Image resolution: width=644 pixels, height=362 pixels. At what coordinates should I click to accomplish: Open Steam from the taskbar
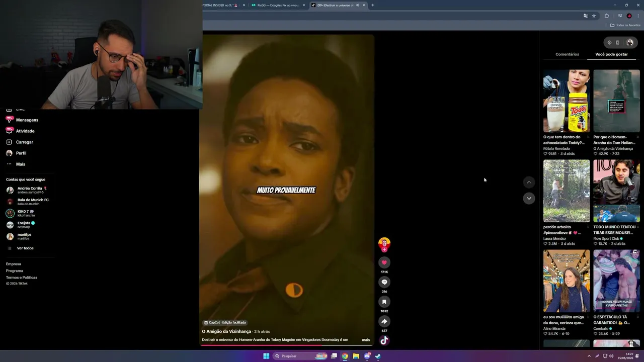tap(378, 356)
